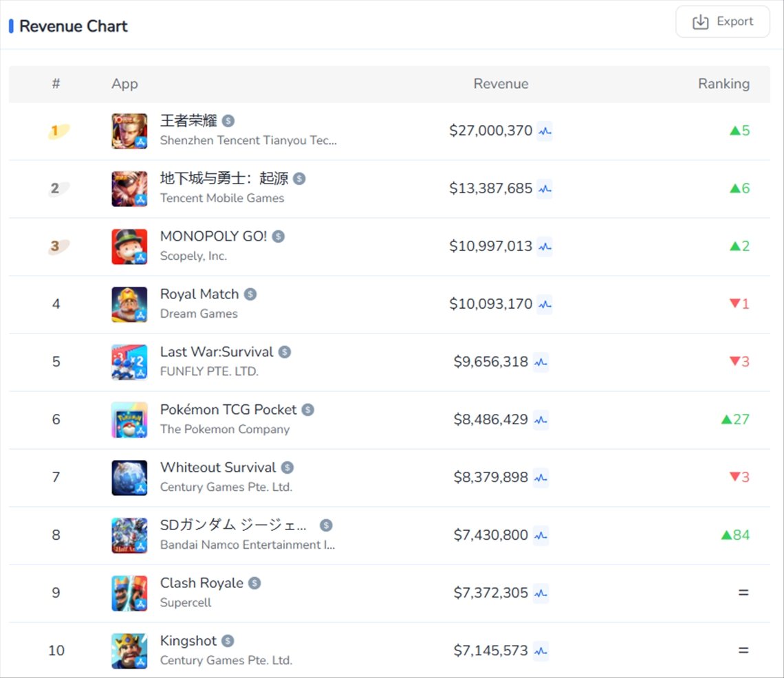Open the Pokémon TCG Pocket app link
784x678 pixels.
point(228,410)
